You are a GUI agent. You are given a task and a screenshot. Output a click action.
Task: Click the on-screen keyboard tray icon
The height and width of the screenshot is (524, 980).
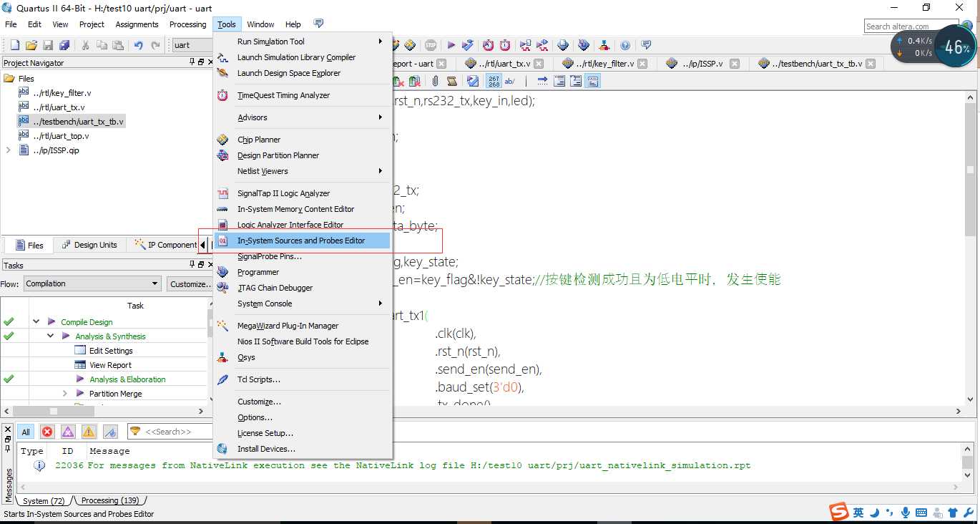(x=921, y=513)
